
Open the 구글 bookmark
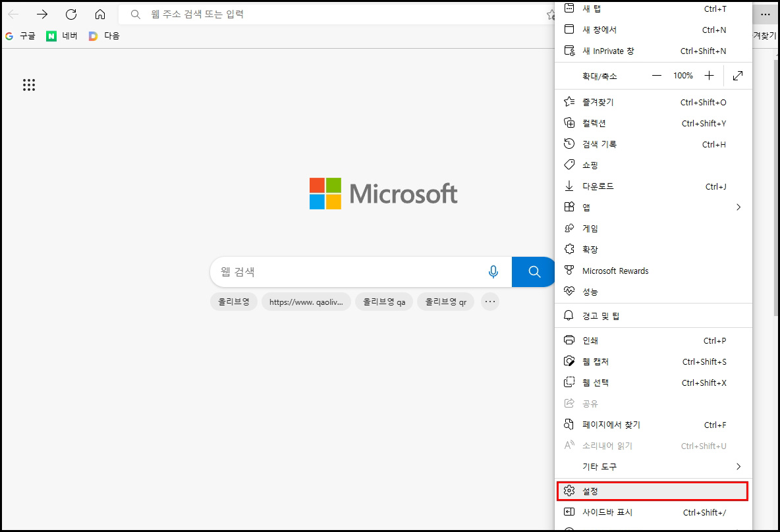pos(20,36)
